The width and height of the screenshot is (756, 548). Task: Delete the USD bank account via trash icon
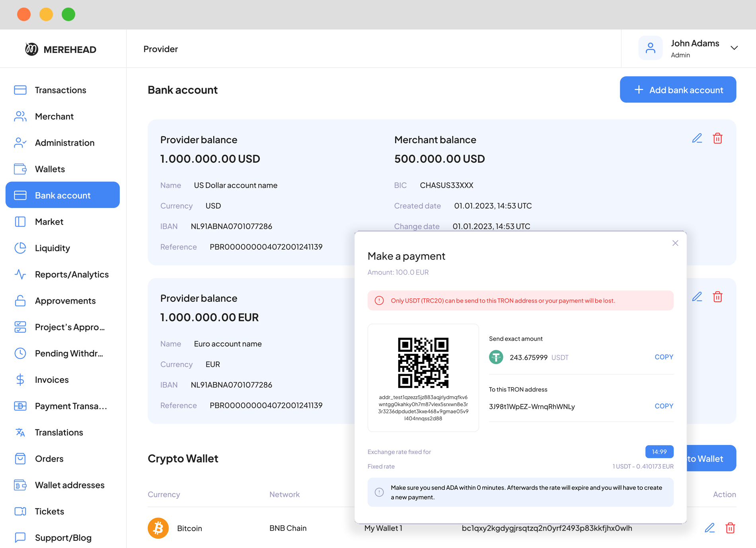[717, 138]
